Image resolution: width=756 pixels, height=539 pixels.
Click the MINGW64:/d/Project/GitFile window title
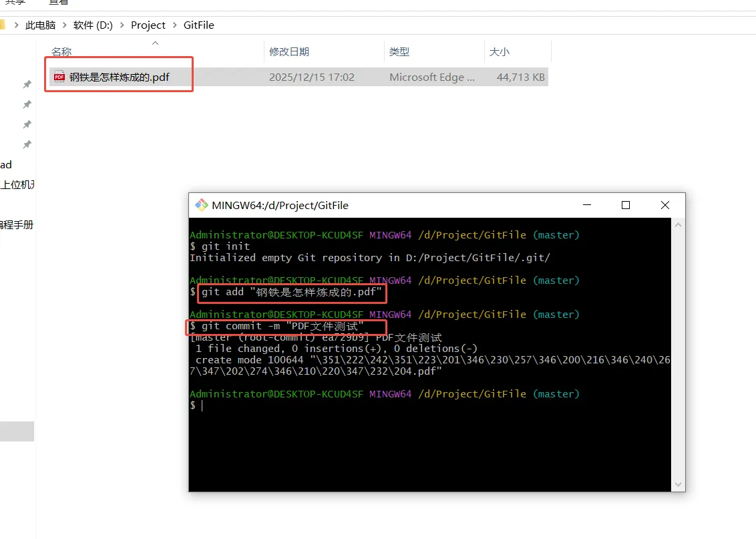(280, 205)
